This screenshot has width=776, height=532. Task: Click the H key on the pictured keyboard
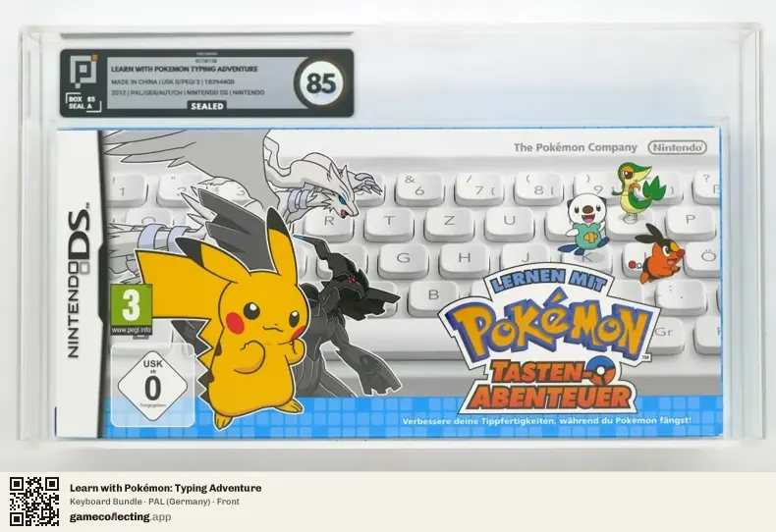pos(464,259)
